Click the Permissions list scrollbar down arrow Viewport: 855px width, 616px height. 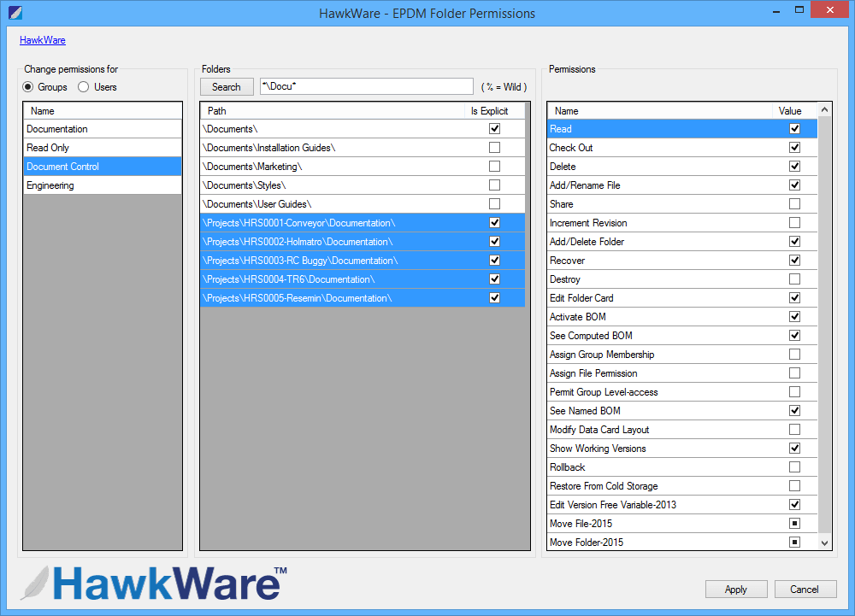(823, 542)
